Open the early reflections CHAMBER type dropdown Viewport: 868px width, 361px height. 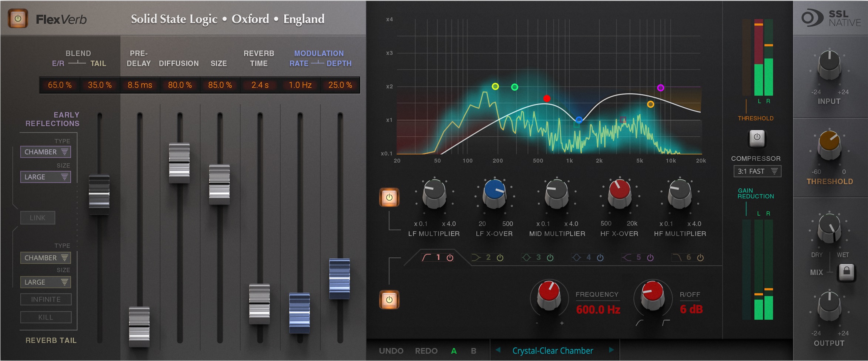coord(45,151)
